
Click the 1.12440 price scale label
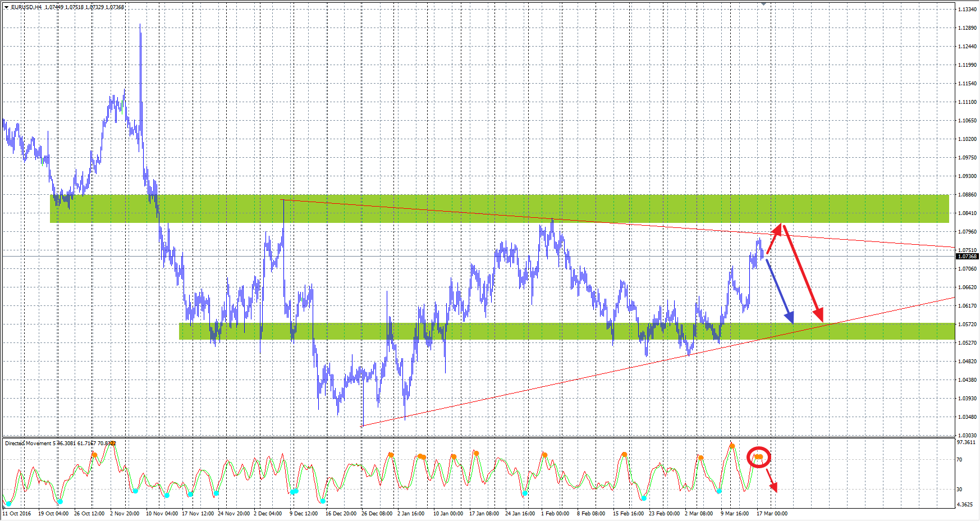point(968,47)
